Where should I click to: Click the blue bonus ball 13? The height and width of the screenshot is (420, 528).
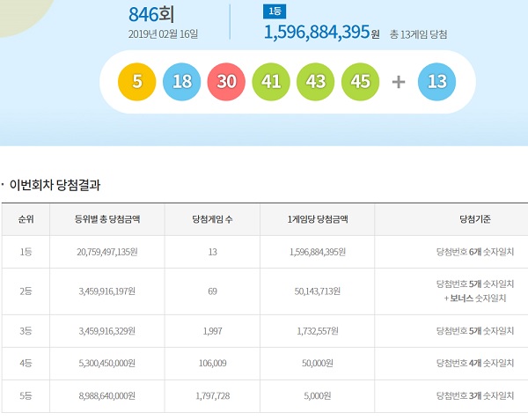436,82
